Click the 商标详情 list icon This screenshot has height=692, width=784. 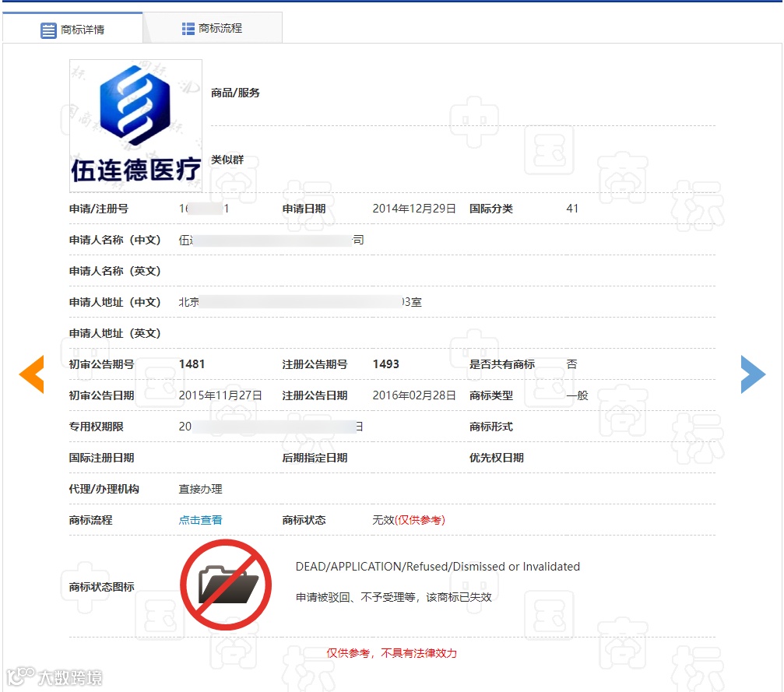pos(48,30)
